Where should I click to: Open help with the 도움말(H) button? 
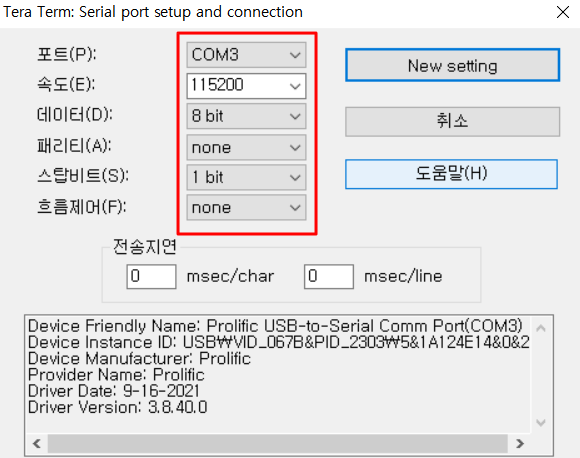pyautogui.click(x=451, y=174)
